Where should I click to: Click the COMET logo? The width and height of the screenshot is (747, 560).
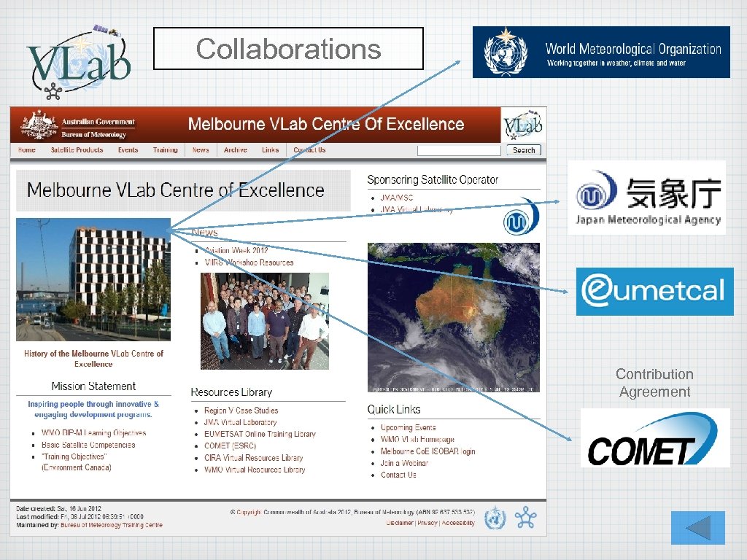[655, 437]
